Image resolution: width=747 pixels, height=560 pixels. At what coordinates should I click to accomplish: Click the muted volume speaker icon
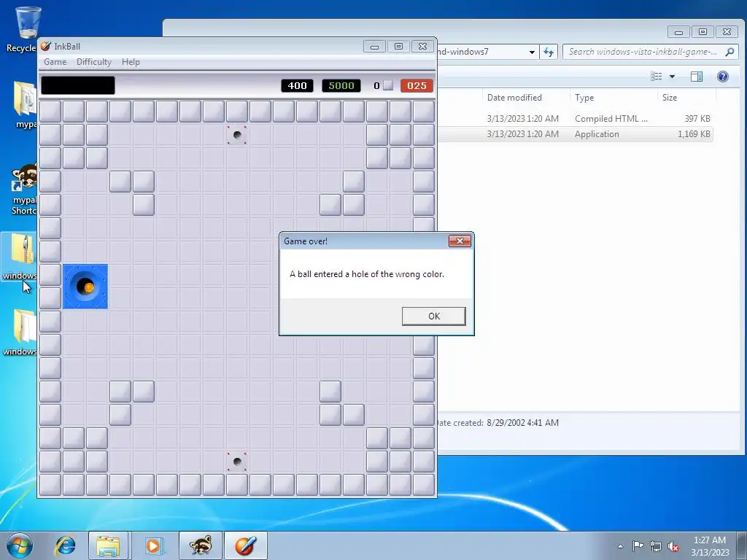673,546
